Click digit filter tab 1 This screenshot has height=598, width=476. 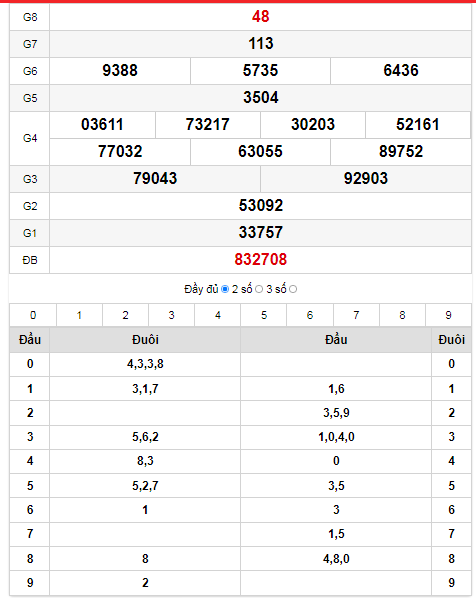tap(79, 315)
